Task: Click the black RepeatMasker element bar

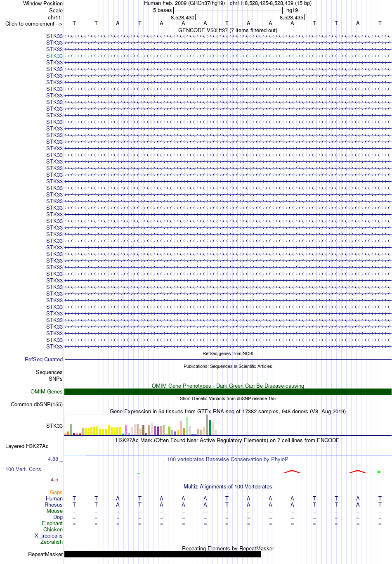Action: tap(163, 554)
